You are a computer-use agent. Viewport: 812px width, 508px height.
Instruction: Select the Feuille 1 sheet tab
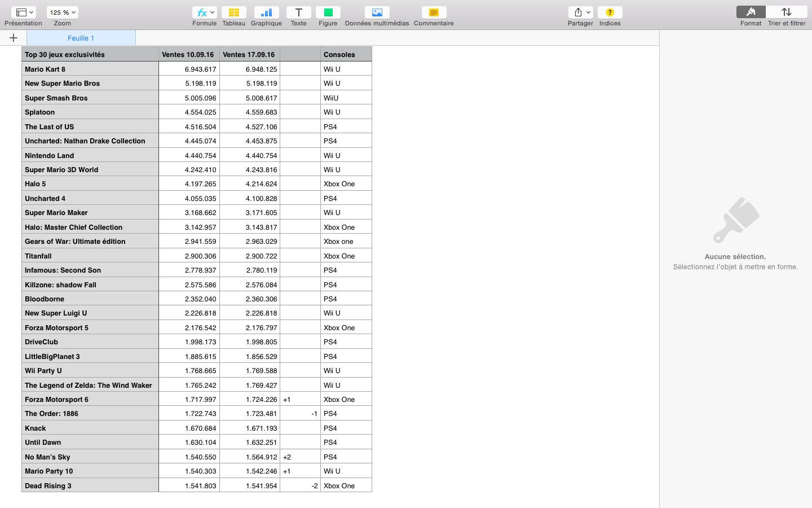pyautogui.click(x=81, y=38)
